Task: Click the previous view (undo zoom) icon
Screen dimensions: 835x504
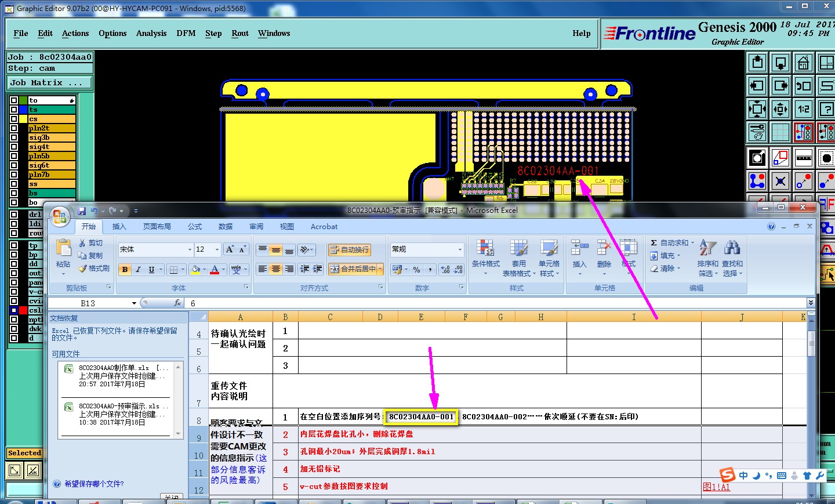Action: tap(804, 86)
